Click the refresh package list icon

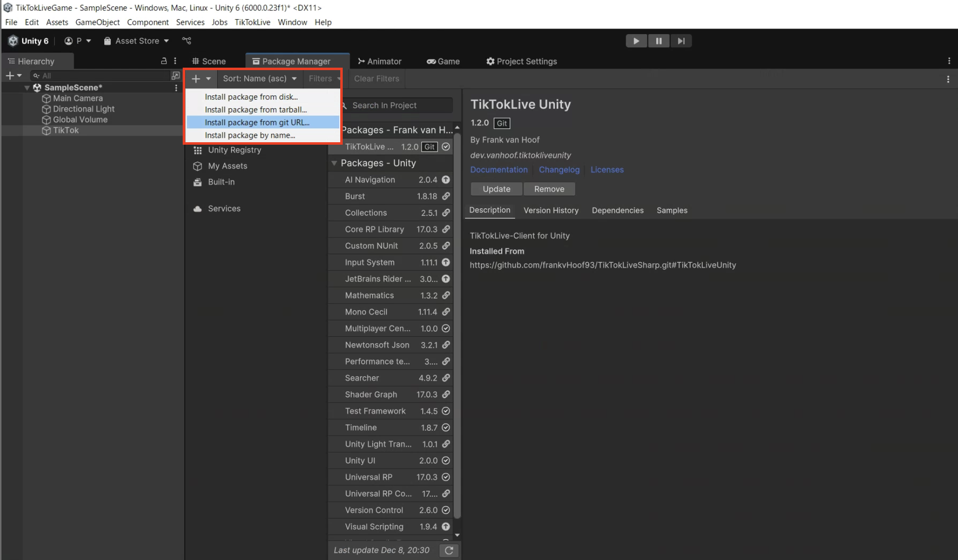[449, 550]
